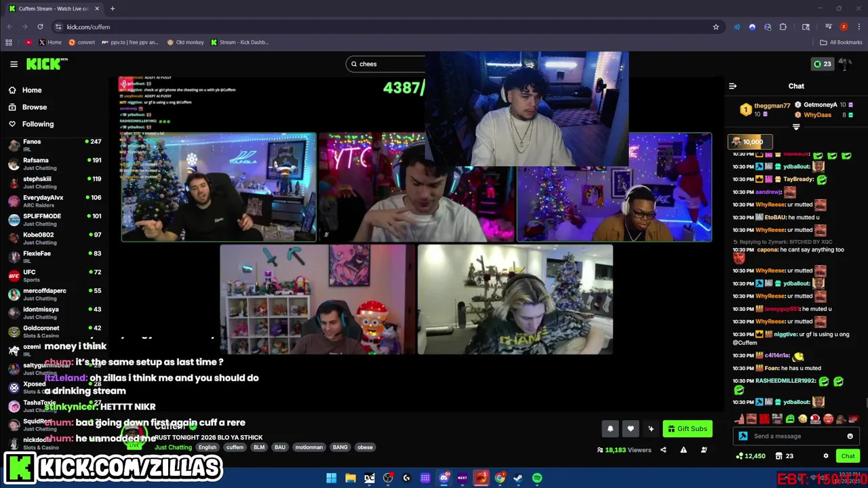Open the Fanos channel in sidebar
Viewport: 868px width, 488px height.
54,145
